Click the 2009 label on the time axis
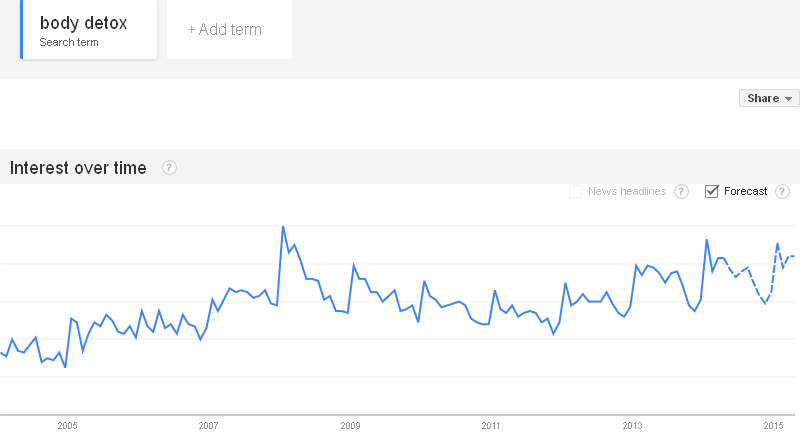This screenshot has width=801, height=439. tap(350, 426)
